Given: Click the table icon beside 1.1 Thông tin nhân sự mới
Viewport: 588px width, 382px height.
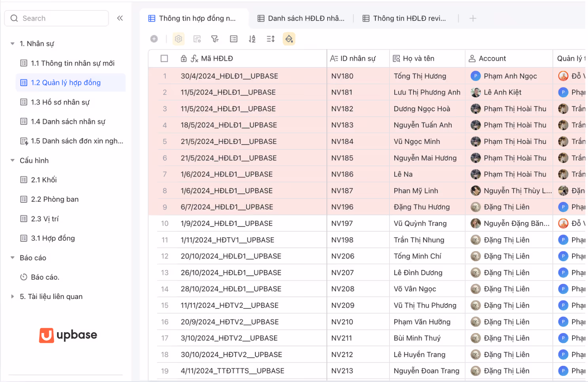Looking at the screenshot, I should click(x=24, y=63).
